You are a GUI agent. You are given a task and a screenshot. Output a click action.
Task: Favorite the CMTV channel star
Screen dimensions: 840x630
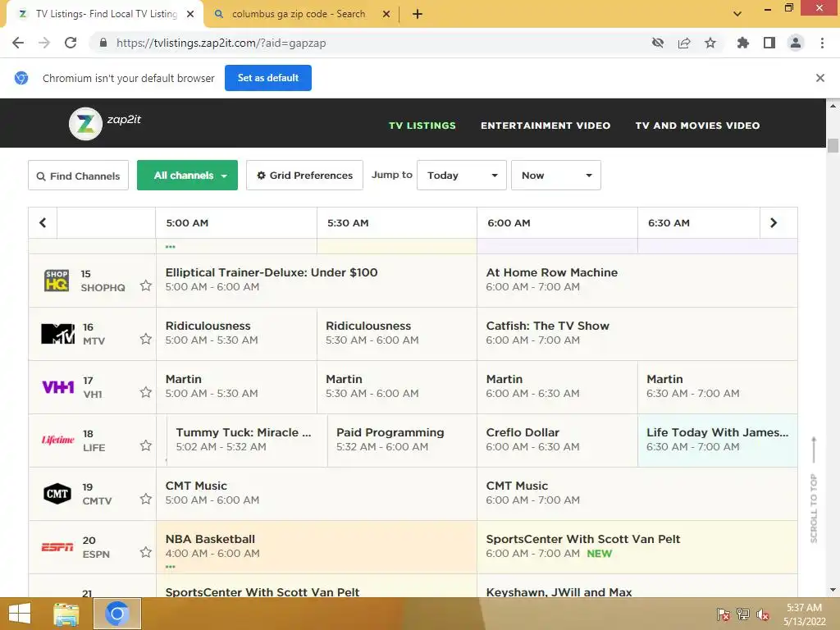pyautogui.click(x=146, y=499)
